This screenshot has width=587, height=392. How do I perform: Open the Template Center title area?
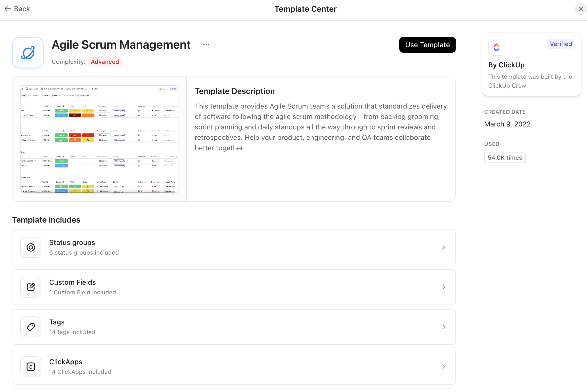click(305, 9)
